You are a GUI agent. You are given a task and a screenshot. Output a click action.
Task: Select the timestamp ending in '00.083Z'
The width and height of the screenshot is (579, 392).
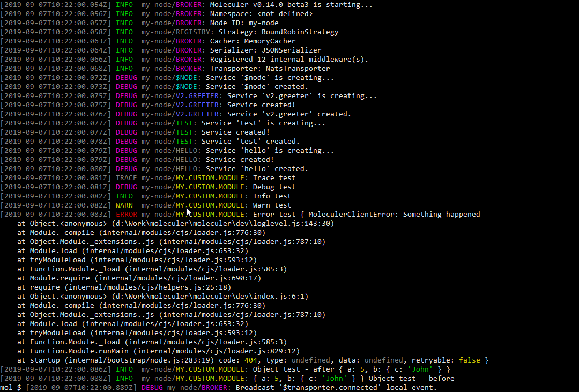(56, 215)
